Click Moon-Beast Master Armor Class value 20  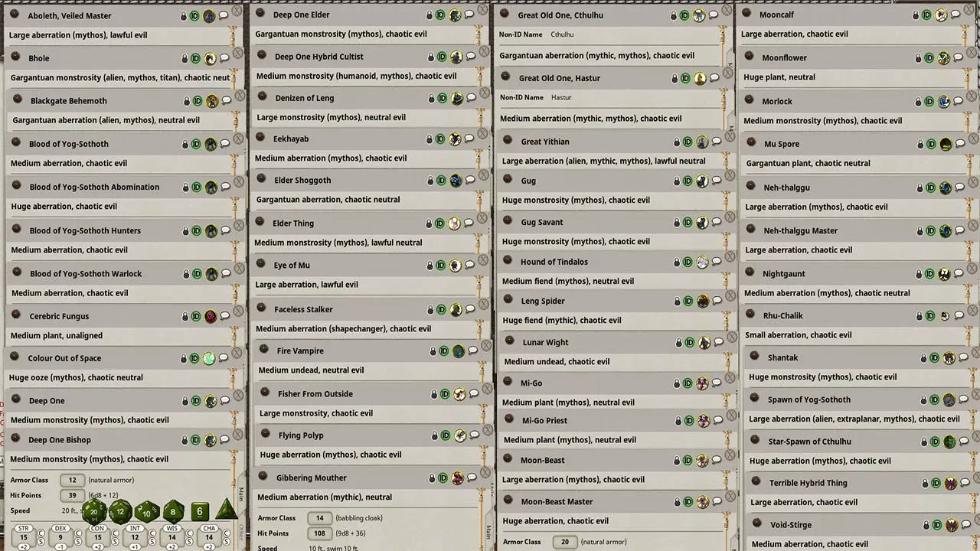pyautogui.click(x=565, y=542)
